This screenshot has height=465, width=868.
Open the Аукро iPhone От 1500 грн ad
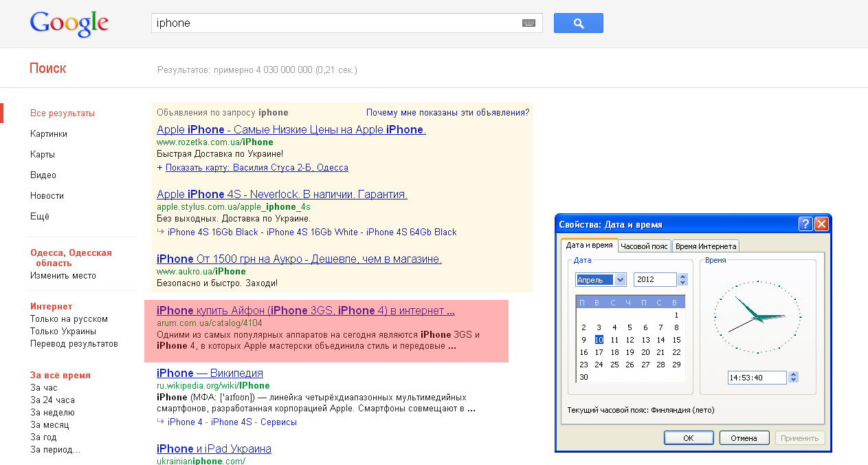299,259
